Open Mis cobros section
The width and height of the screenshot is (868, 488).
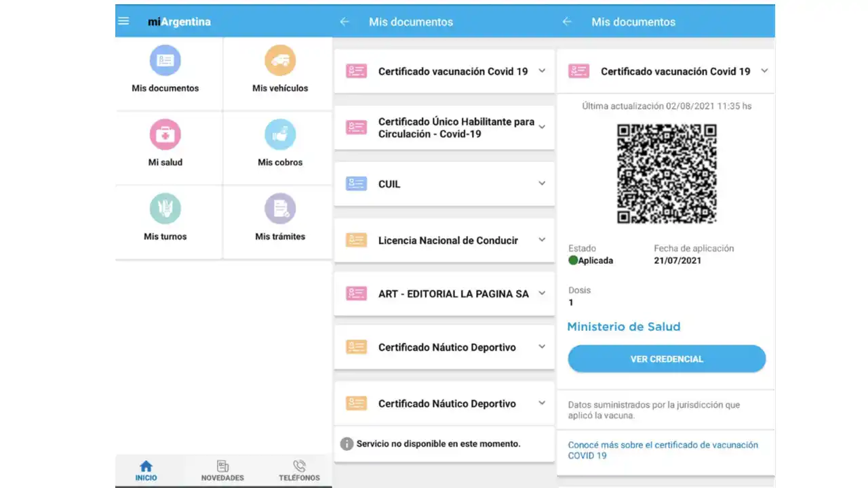[280, 136]
